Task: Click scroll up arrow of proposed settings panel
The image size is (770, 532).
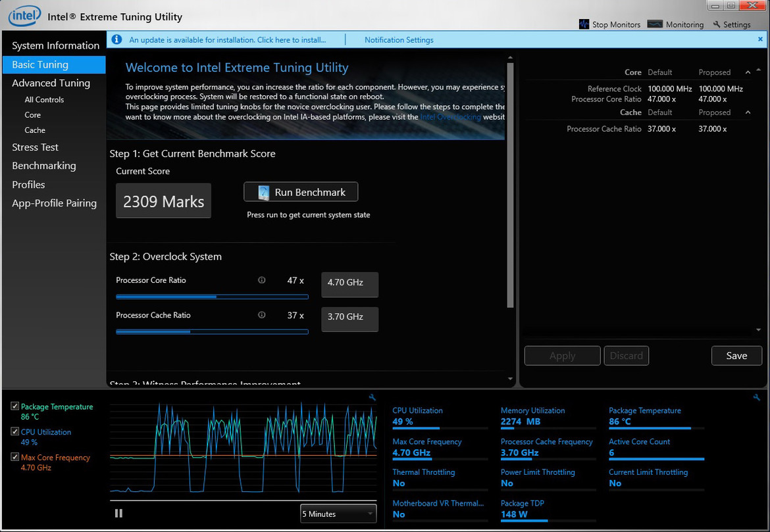Action: pos(759,70)
